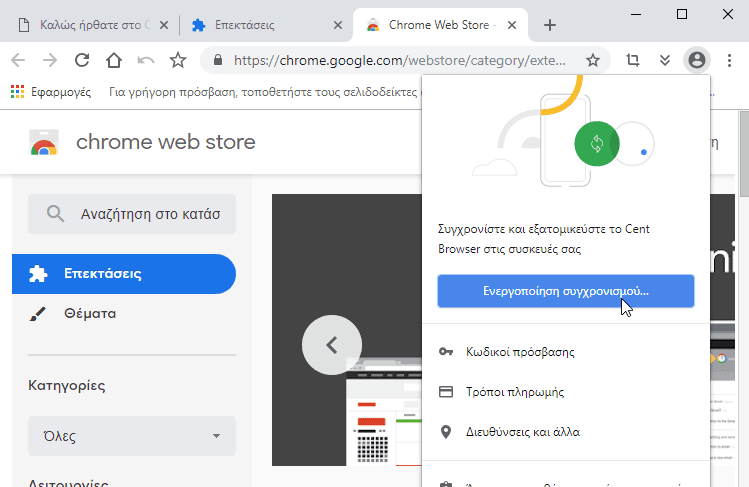Click the undo closed tab icon
749x487 pixels.
coord(146,60)
